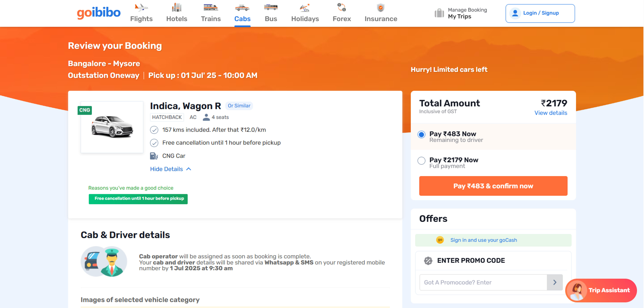The image size is (644, 308).
Task: Click 'Bangalore - Mysore' route text
Action: [x=104, y=64]
